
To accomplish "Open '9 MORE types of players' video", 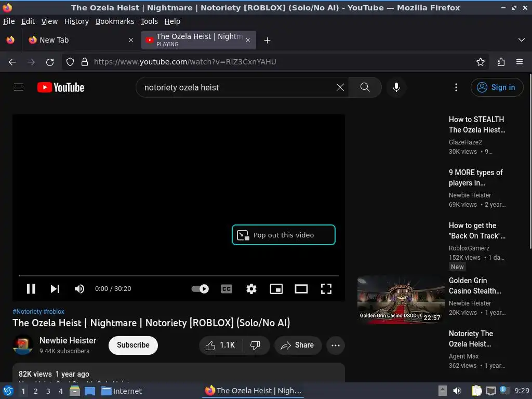I will [x=476, y=178].
